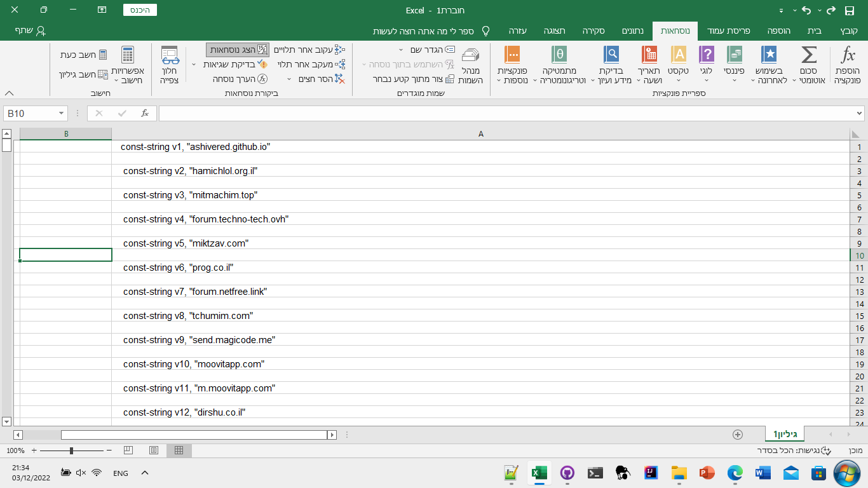Screen dimensions: 868x488
Task: Switch to the Insert (הוספה) tab
Action: pyautogui.click(x=779, y=30)
